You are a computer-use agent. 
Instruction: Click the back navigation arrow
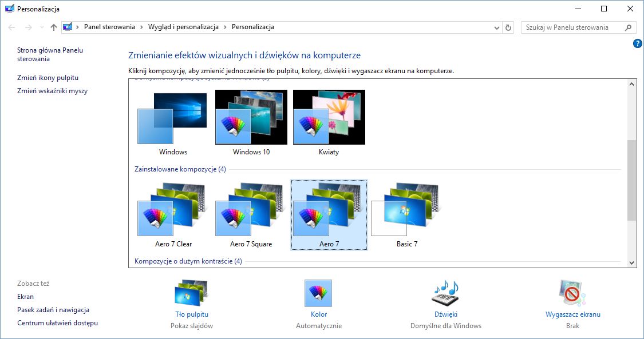[12, 27]
